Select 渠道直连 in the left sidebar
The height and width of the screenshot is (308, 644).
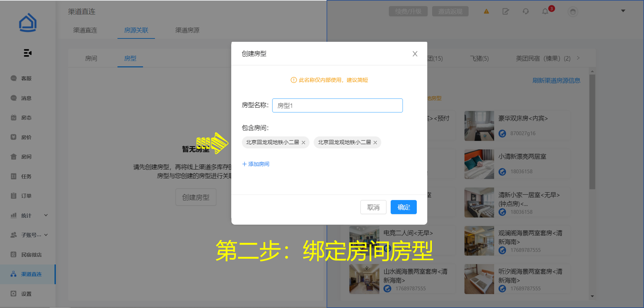click(x=28, y=274)
